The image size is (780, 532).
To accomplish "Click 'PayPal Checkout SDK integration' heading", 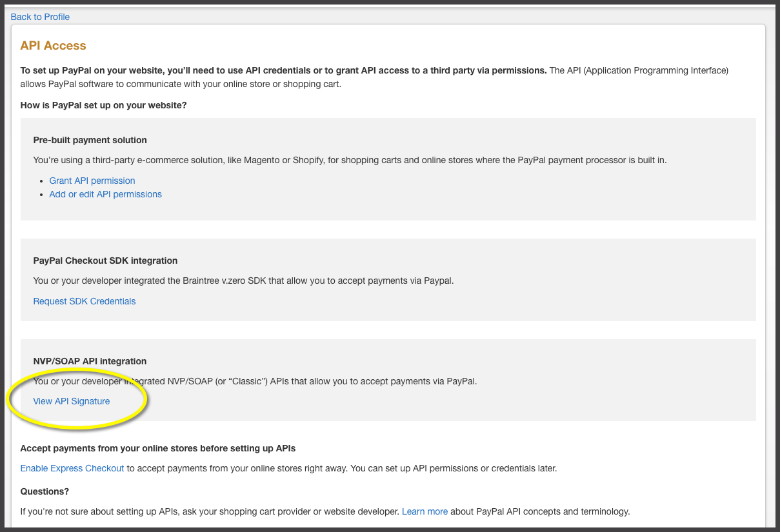I will click(x=105, y=261).
